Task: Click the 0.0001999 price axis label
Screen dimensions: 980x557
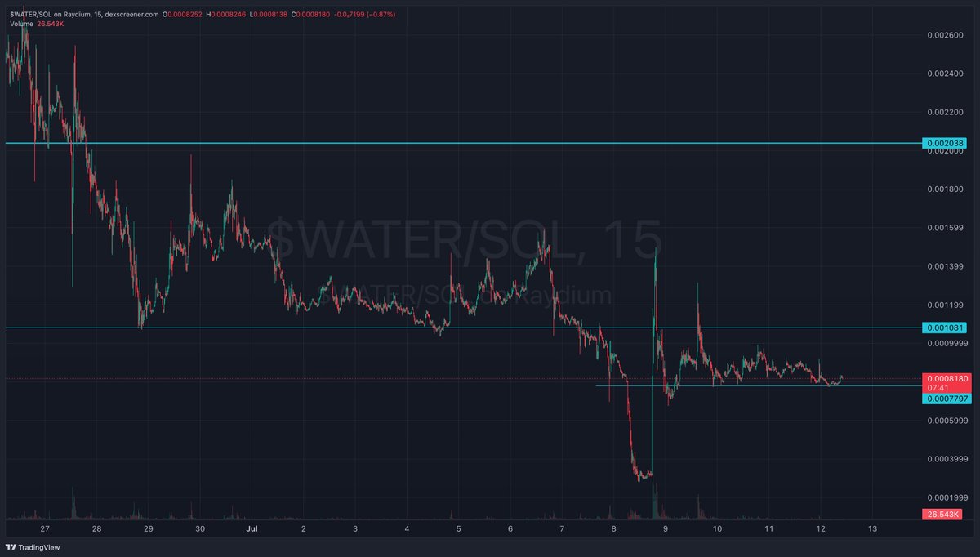Action: pyautogui.click(x=947, y=497)
